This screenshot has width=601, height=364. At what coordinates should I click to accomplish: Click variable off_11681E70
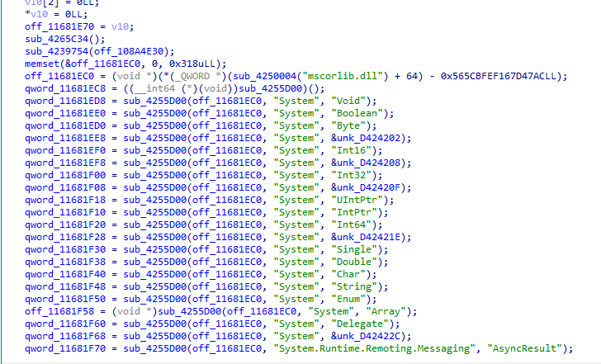[59, 26]
